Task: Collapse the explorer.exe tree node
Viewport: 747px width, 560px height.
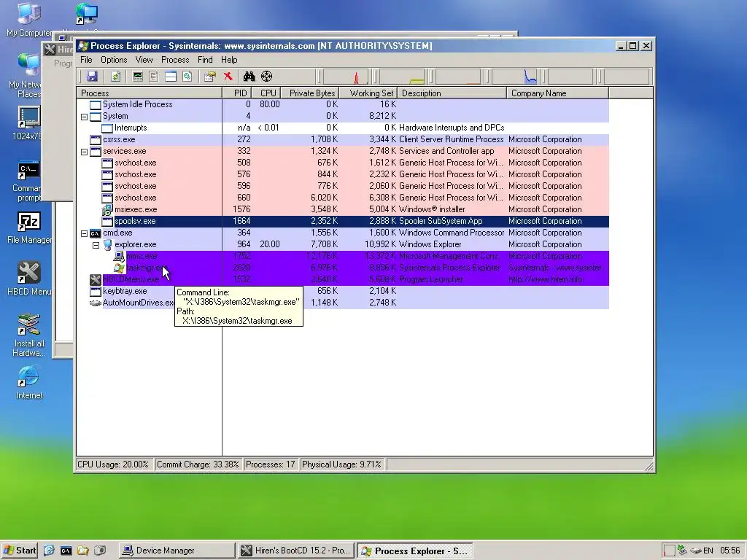Action: click(x=96, y=245)
